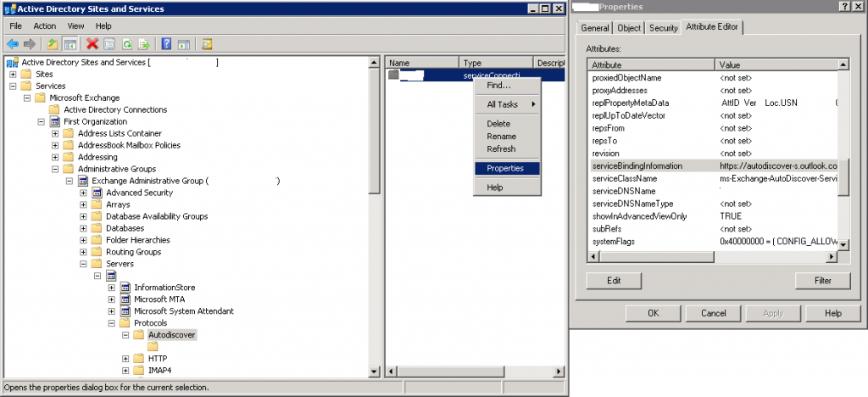The image size is (868, 397).
Task: Click the Microsoft System Attendant node icon
Action: coord(125,311)
